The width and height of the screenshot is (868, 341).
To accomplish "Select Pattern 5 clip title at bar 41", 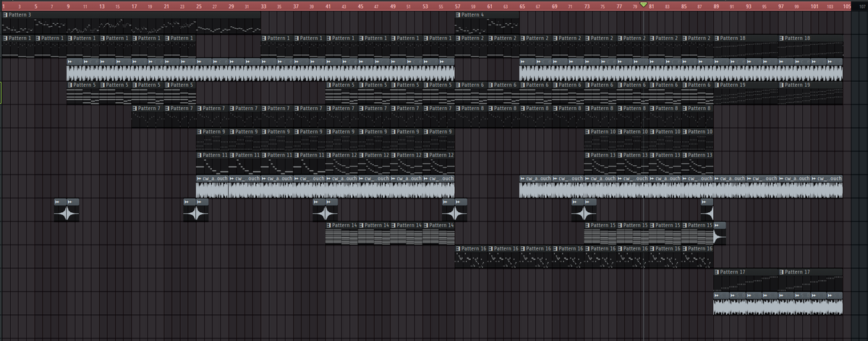I will 343,85.
